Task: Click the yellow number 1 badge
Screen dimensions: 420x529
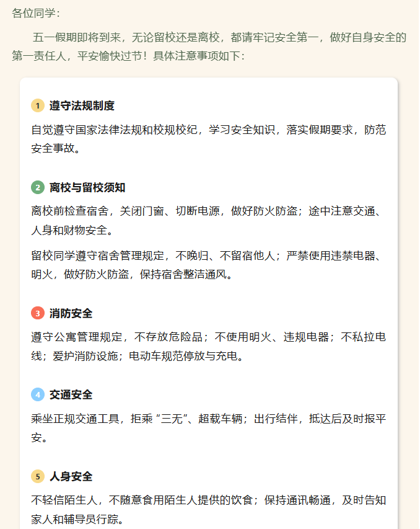Action: click(x=38, y=105)
